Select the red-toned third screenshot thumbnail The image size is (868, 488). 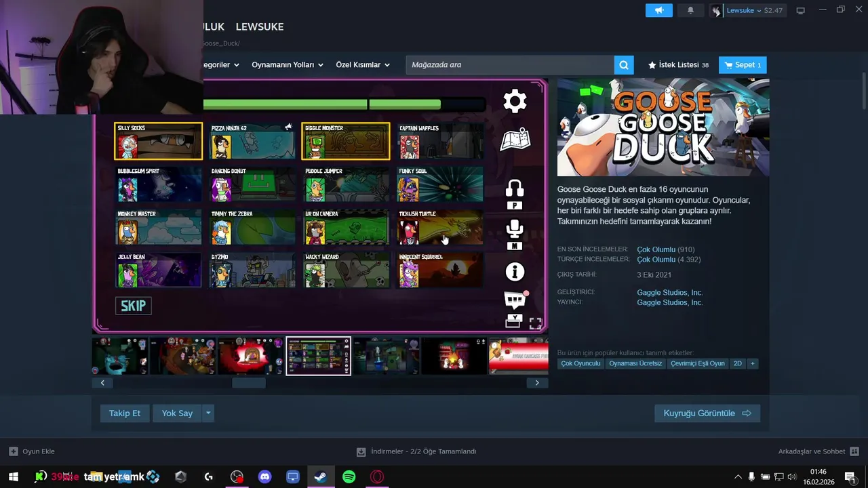pos(250,356)
